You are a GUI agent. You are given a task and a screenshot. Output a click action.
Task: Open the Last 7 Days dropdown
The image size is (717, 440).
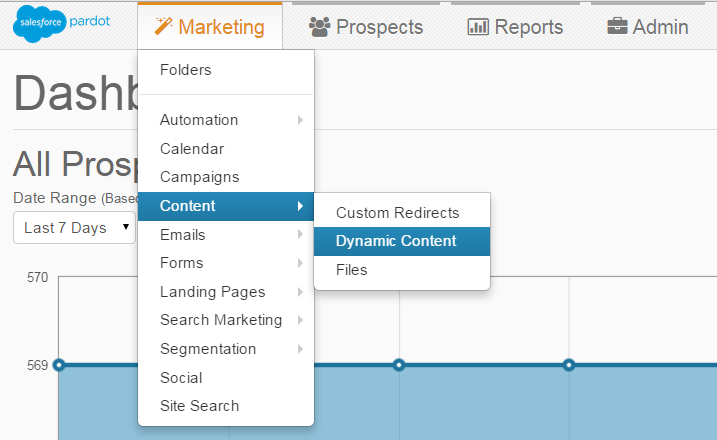click(75, 227)
